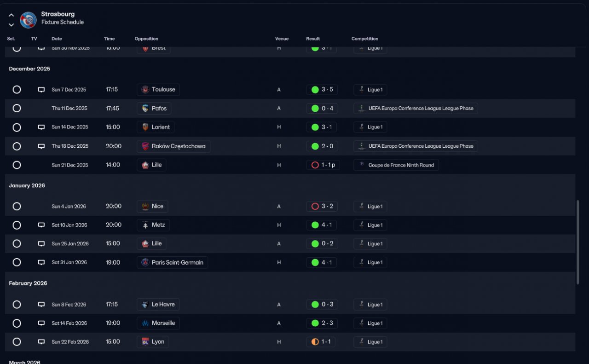Open the 2 - 3 Marseille result
This screenshot has width=589, height=364.
click(322, 323)
